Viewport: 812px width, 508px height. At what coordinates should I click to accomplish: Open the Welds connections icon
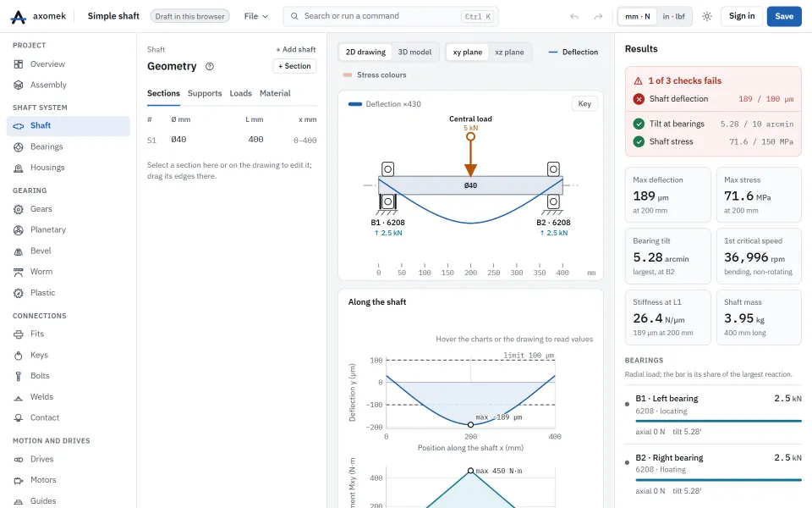[x=18, y=397]
